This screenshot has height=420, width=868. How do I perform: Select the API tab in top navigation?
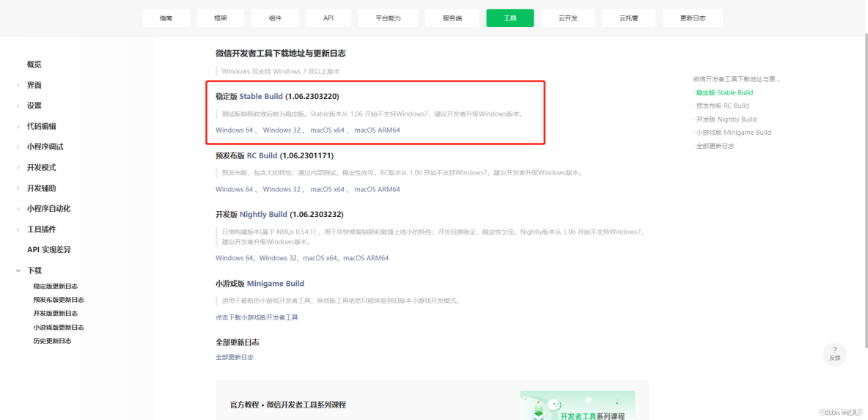click(329, 18)
